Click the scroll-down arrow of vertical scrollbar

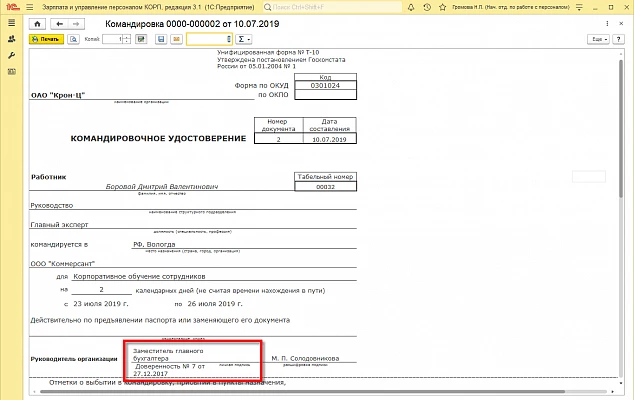(621, 383)
